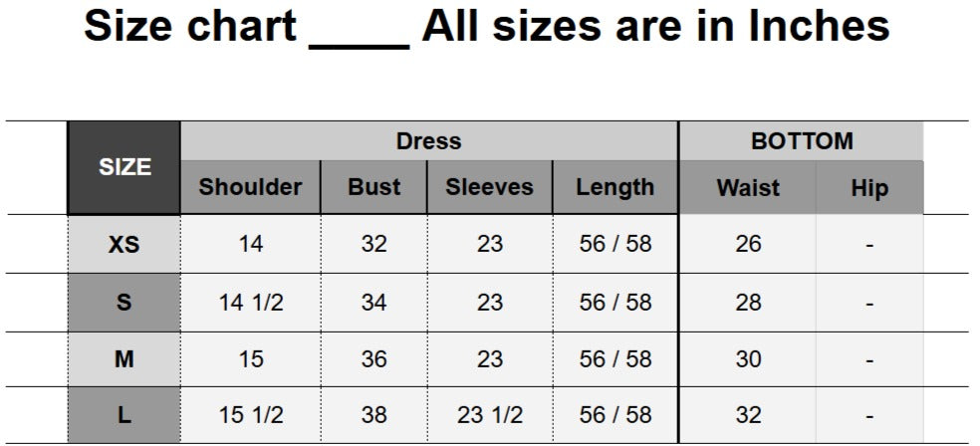Click the SIZE header cell
Screen dimensions: 980x446
click(x=124, y=167)
